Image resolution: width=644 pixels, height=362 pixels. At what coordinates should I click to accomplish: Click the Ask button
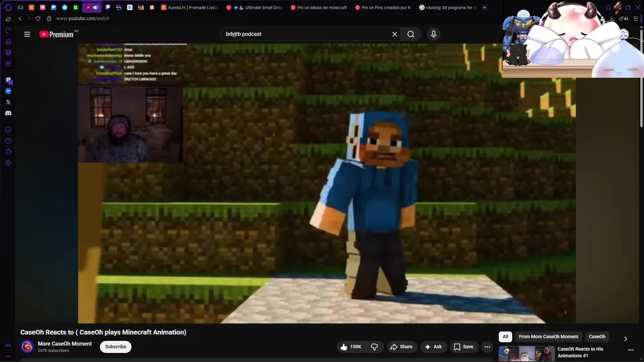pyautogui.click(x=433, y=347)
